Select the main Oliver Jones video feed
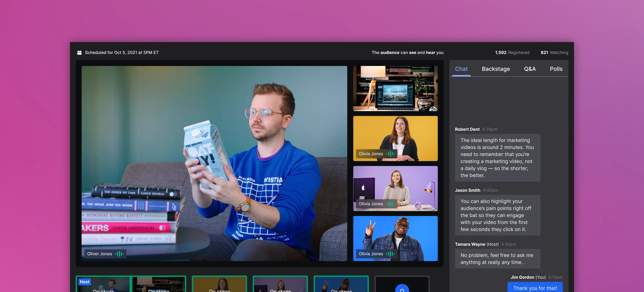 pos(214,164)
